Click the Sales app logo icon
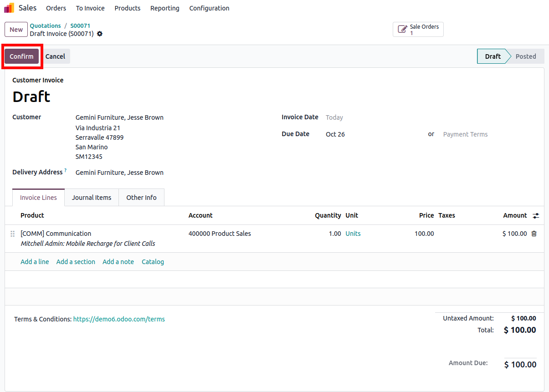Viewport: 549px width, 392px height. (9, 8)
